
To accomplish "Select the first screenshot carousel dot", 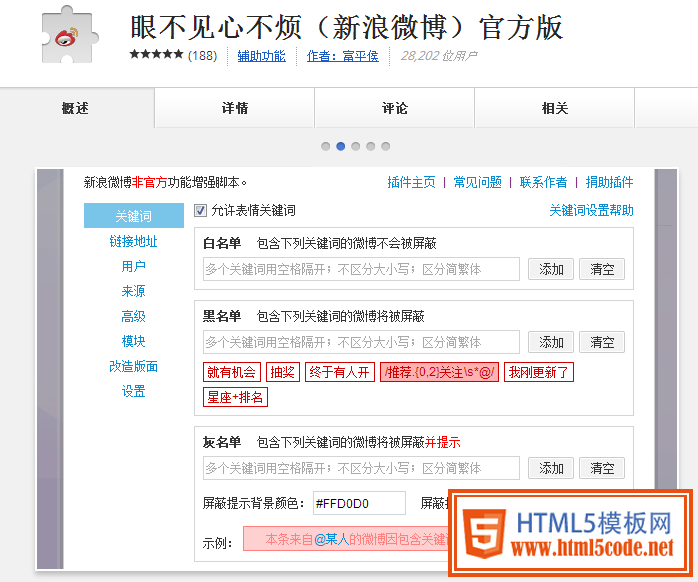I will (x=325, y=146).
